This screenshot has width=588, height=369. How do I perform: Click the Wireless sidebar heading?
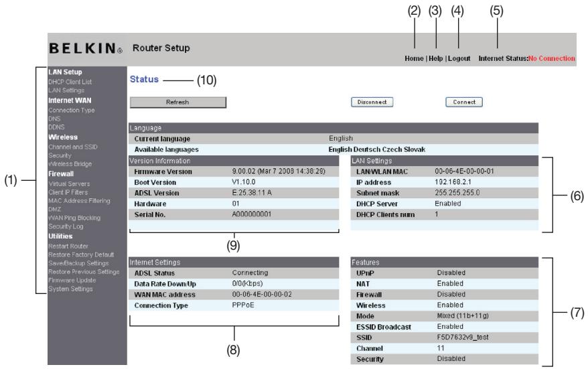[63, 137]
